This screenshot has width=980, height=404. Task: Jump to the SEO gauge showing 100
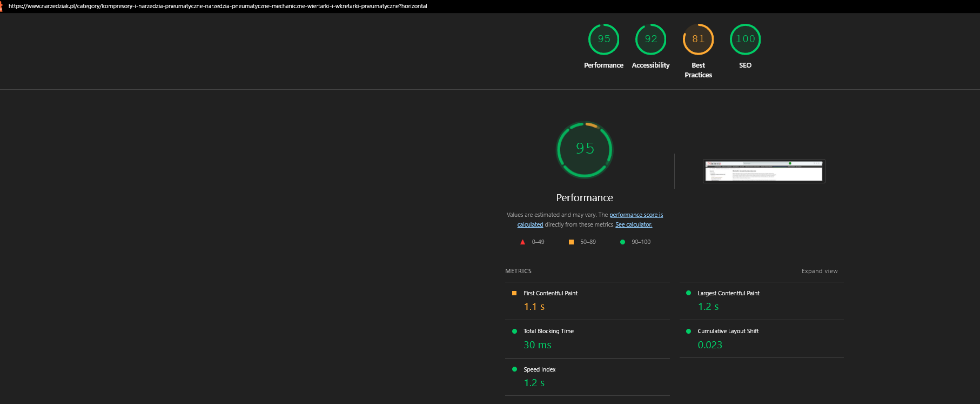[x=745, y=39]
